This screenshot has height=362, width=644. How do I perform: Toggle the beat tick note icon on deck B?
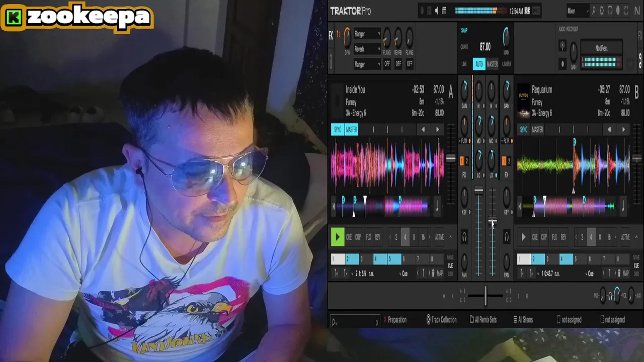(623, 206)
